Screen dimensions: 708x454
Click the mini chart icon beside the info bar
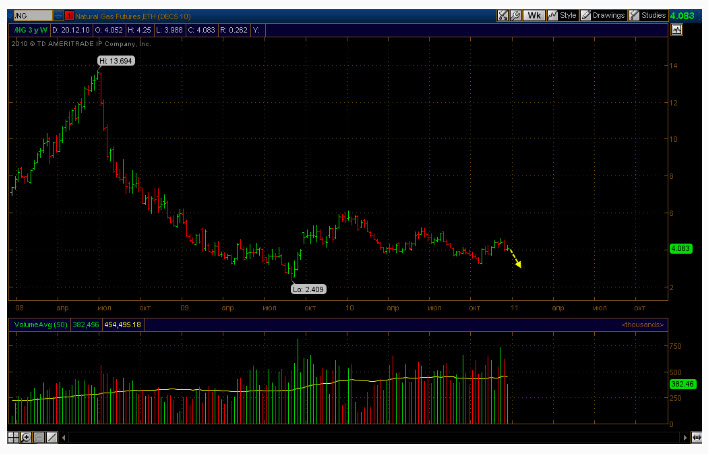(x=676, y=30)
